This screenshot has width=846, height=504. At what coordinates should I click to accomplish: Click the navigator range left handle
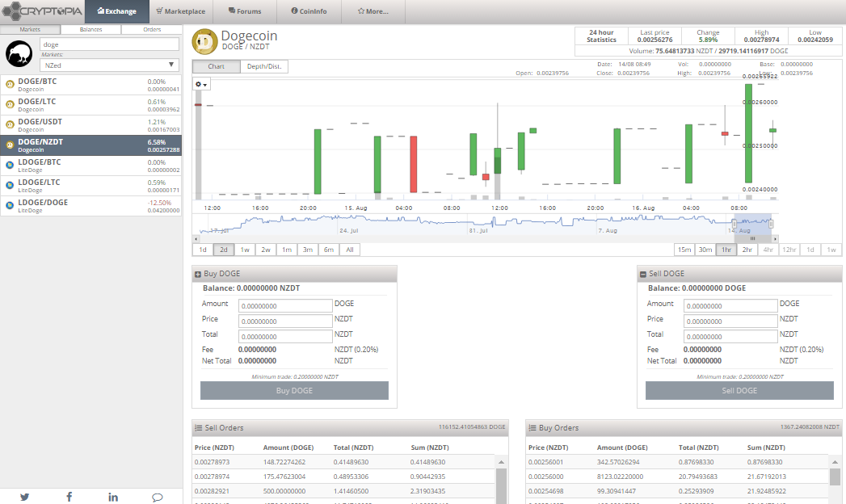tap(734, 223)
